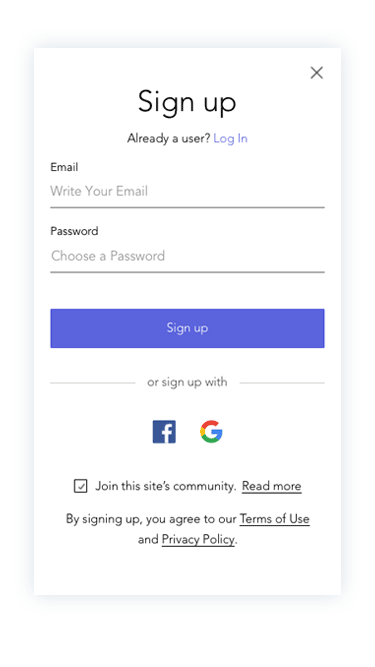Click the 'Already a user?' text
Screen dimensions: 375x667
tap(169, 139)
